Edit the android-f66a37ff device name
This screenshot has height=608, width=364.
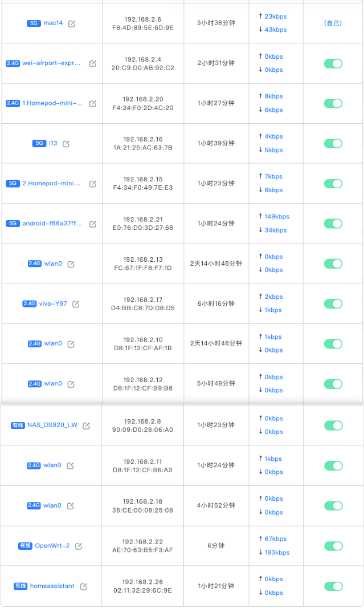pyautogui.click(x=93, y=224)
